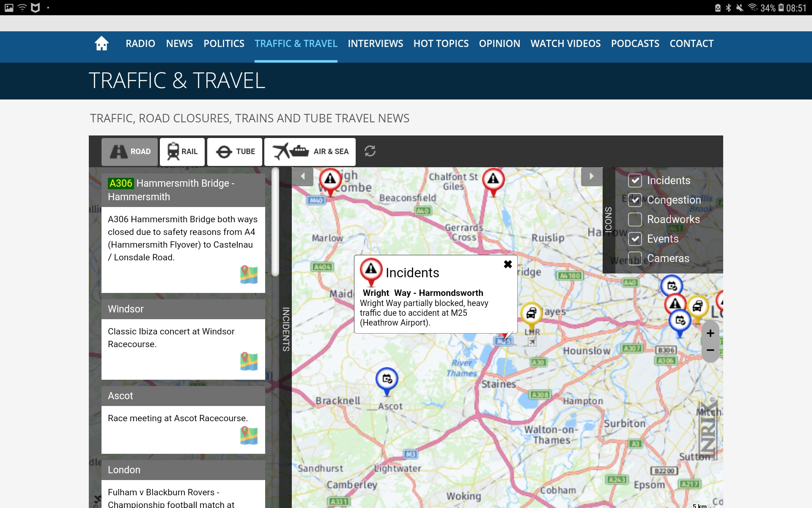The width and height of the screenshot is (812, 508).
Task: Switch to the TUBE travel tab
Action: pyautogui.click(x=235, y=152)
